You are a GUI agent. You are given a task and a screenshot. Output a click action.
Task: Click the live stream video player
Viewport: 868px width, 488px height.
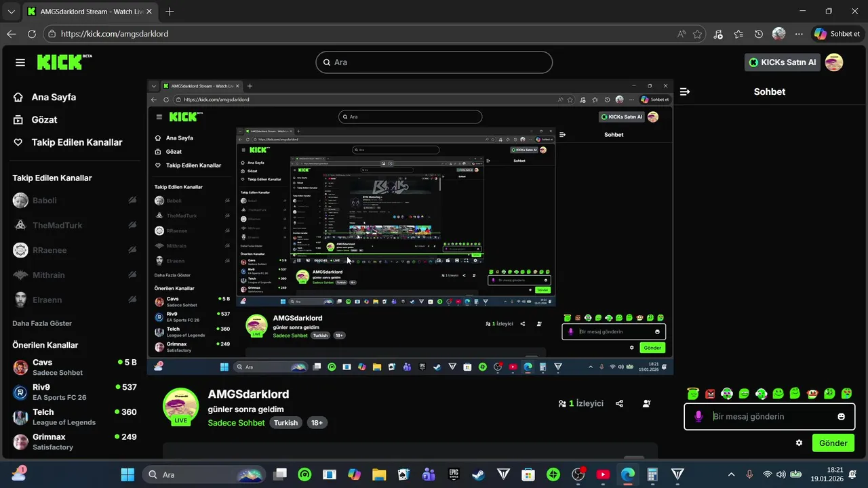point(410,227)
